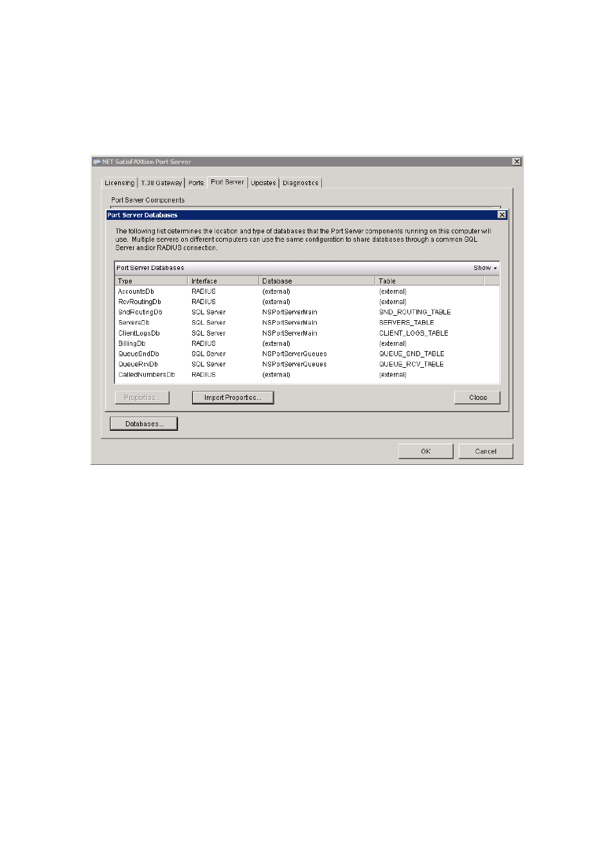Open the Diagnostics tab
Screen dimensions: 613x868
tap(301, 183)
